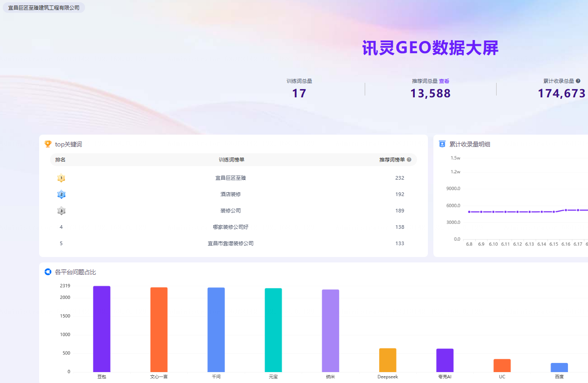This screenshot has height=383, width=588.
Task: Click the gold rank 1 medal icon
Action: [61, 178]
